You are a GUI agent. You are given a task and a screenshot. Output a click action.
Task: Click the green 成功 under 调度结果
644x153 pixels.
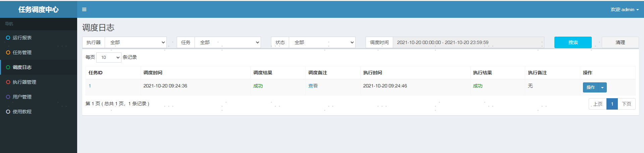(x=258, y=86)
